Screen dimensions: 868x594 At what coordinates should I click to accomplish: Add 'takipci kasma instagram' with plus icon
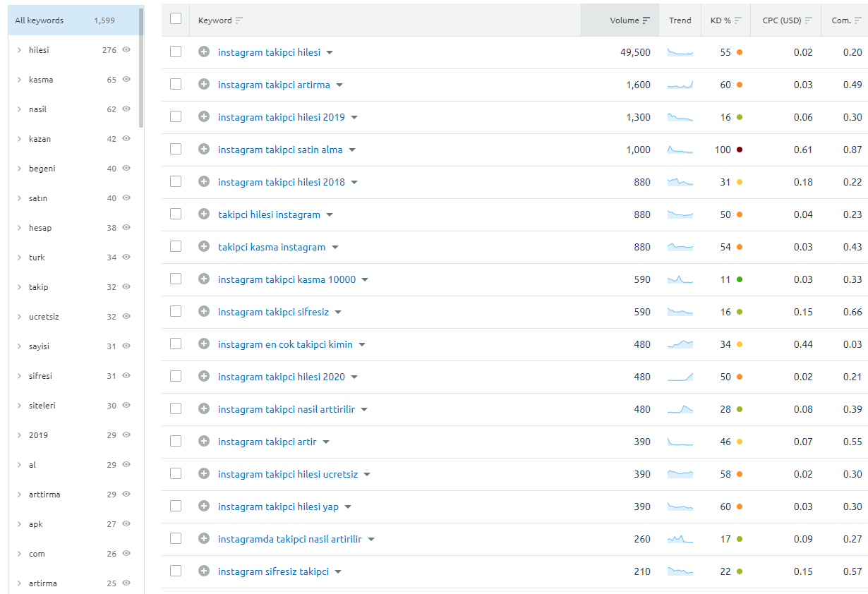[x=204, y=247]
